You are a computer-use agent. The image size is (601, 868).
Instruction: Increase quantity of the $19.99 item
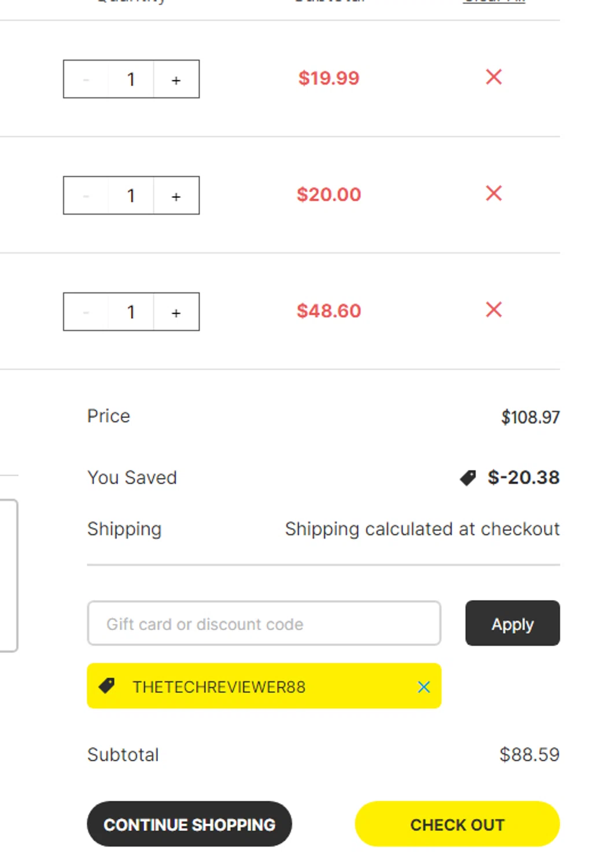(176, 80)
